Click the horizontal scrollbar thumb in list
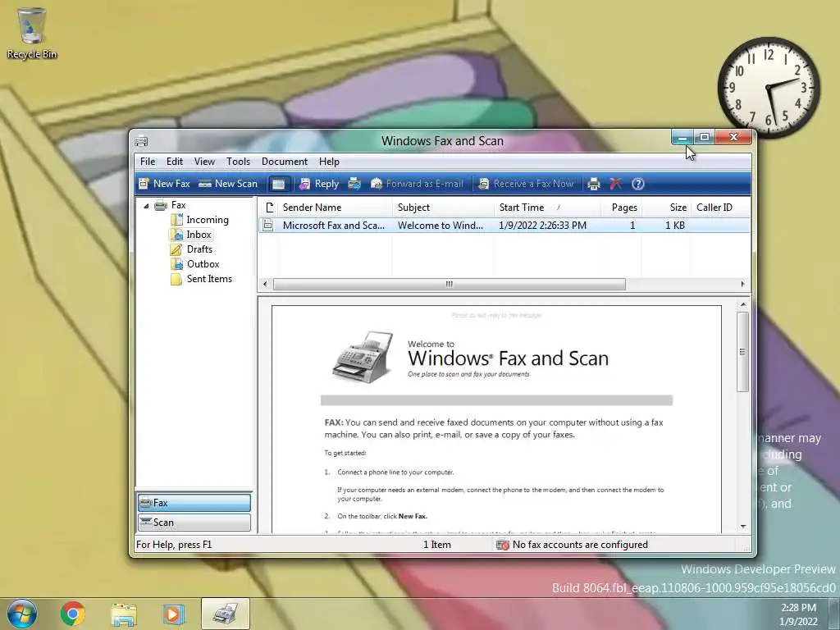This screenshot has width=840, height=630. [449, 284]
